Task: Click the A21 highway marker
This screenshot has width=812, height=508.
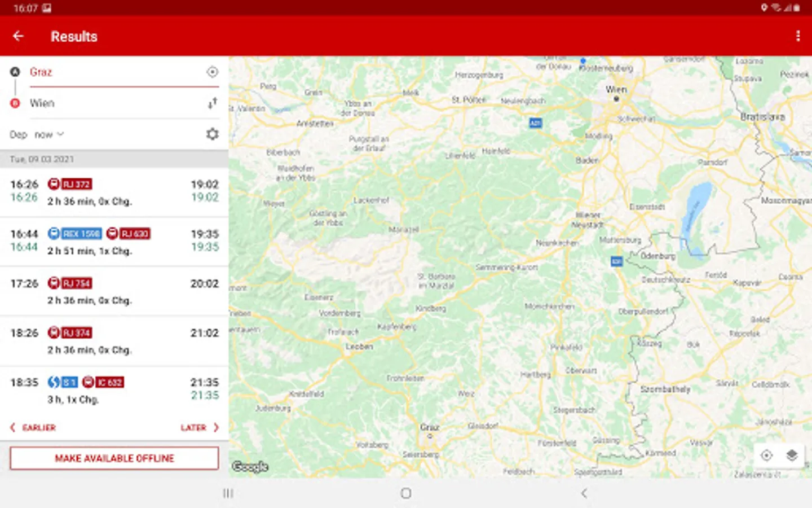Action: click(x=535, y=122)
